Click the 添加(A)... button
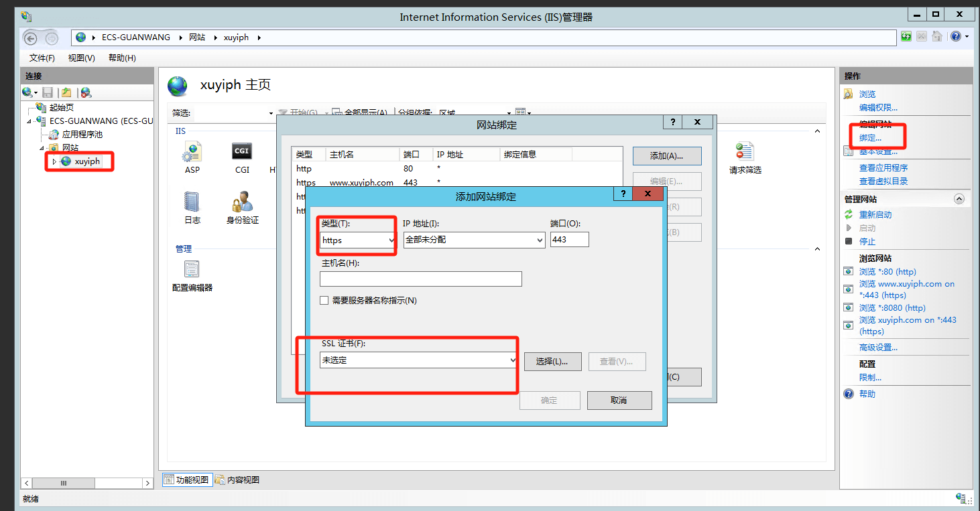 (667, 156)
